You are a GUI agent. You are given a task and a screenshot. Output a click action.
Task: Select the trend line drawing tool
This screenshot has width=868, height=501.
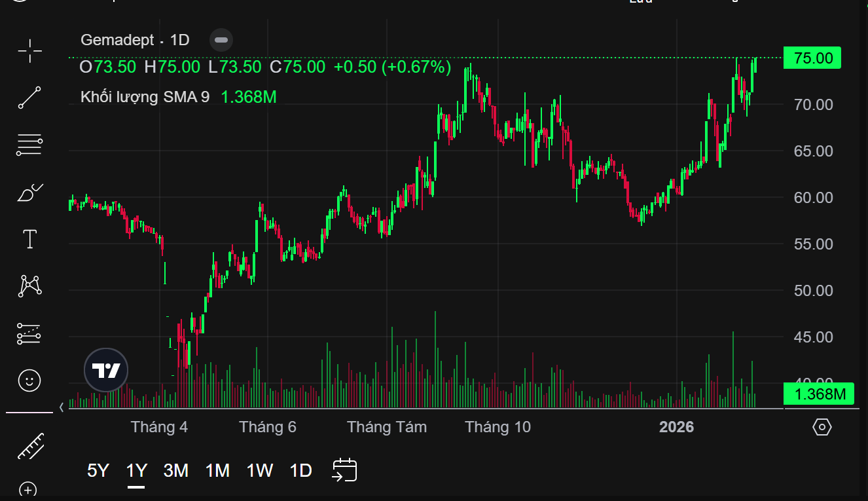29,97
